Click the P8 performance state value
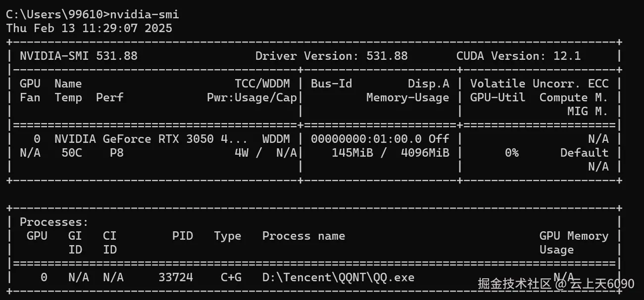Image resolution: width=644 pixels, height=300 pixels. tap(116, 153)
